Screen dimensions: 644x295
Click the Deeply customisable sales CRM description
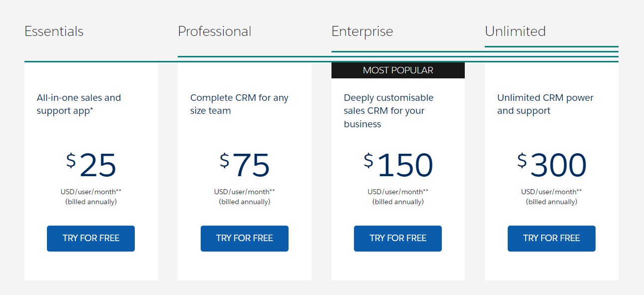[388, 110]
